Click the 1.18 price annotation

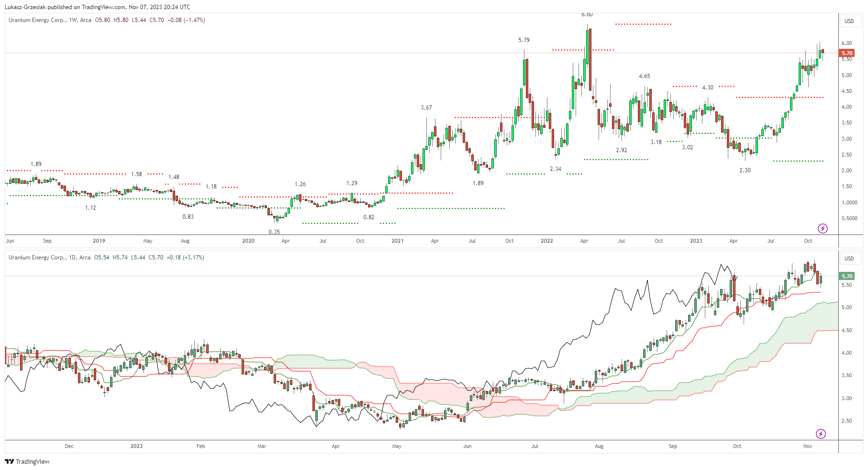211,187
